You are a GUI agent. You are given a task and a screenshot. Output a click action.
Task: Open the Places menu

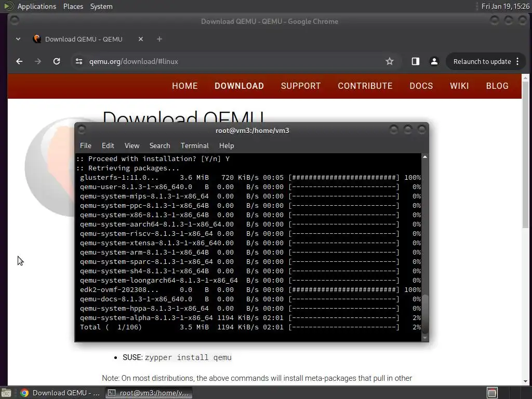pyautogui.click(x=73, y=6)
